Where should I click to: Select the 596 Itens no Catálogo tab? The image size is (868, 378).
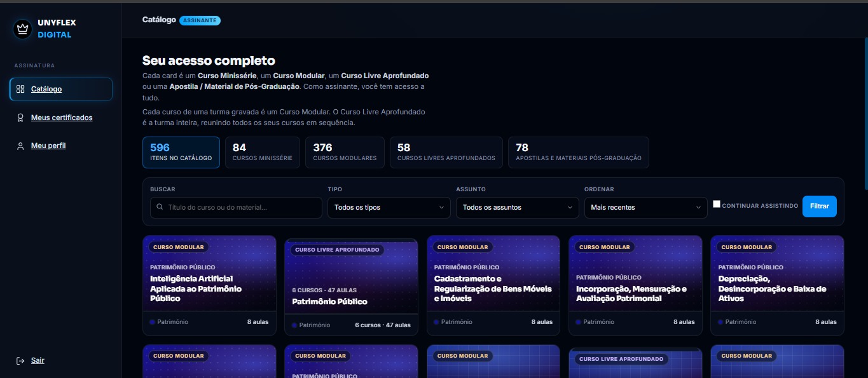(x=181, y=152)
